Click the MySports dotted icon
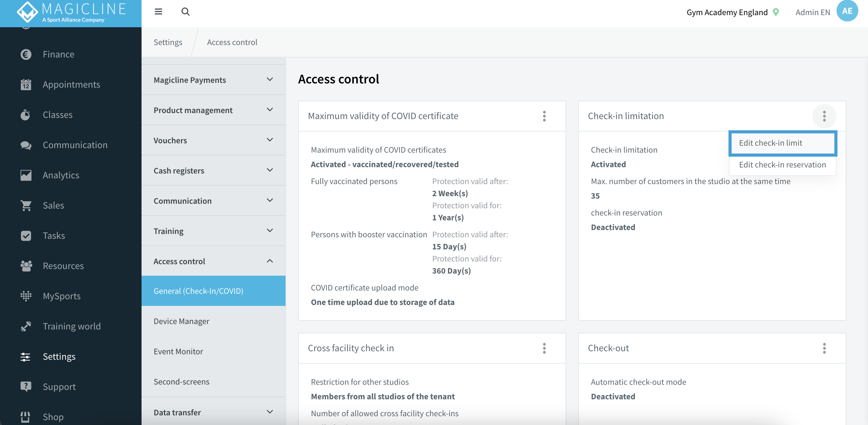Screen dimensions: 868x425 pos(26,296)
